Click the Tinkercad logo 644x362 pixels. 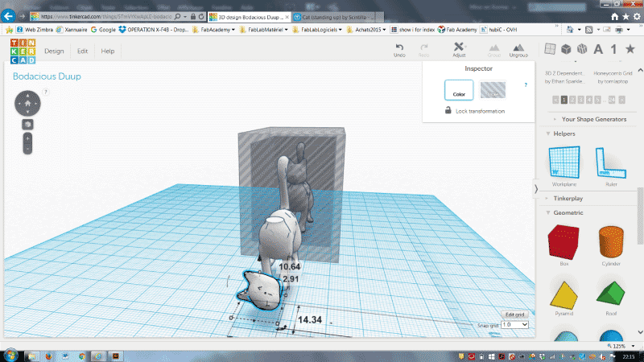tap(23, 51)
